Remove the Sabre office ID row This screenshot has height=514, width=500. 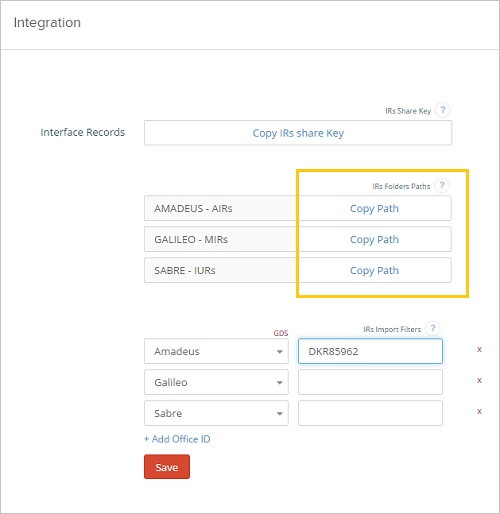(x=479, y=412)
